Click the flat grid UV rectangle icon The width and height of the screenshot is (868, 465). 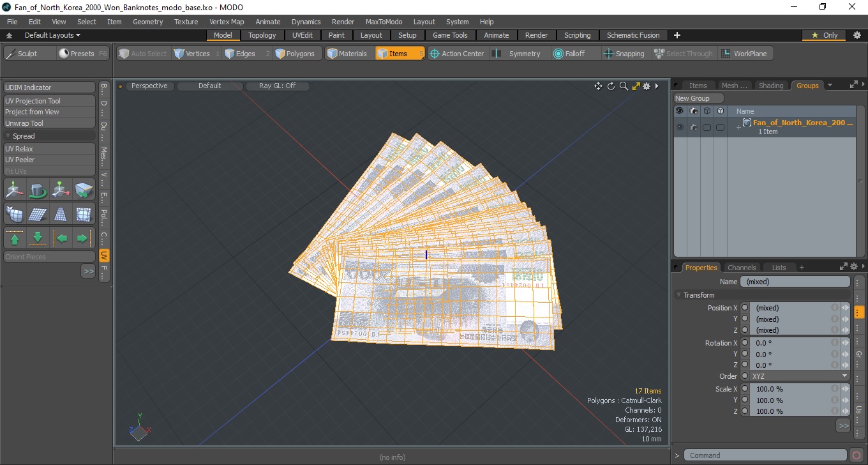pyautogui.click(x=38, y=214)
